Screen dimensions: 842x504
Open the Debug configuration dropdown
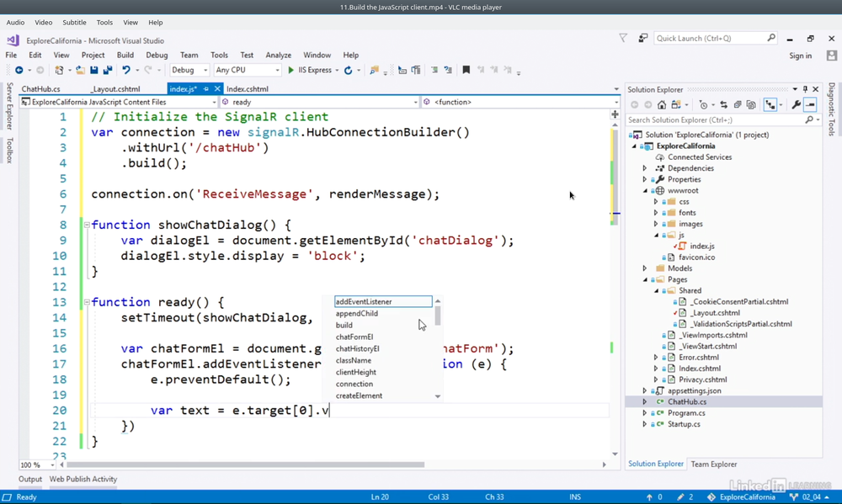click(189, 71)
